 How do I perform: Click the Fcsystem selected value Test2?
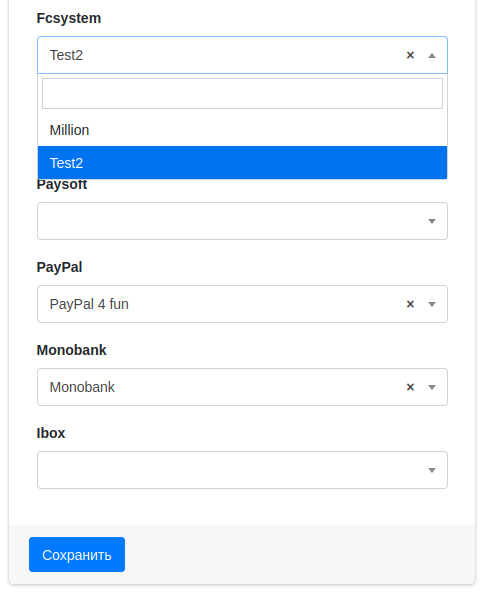point(67,55)
